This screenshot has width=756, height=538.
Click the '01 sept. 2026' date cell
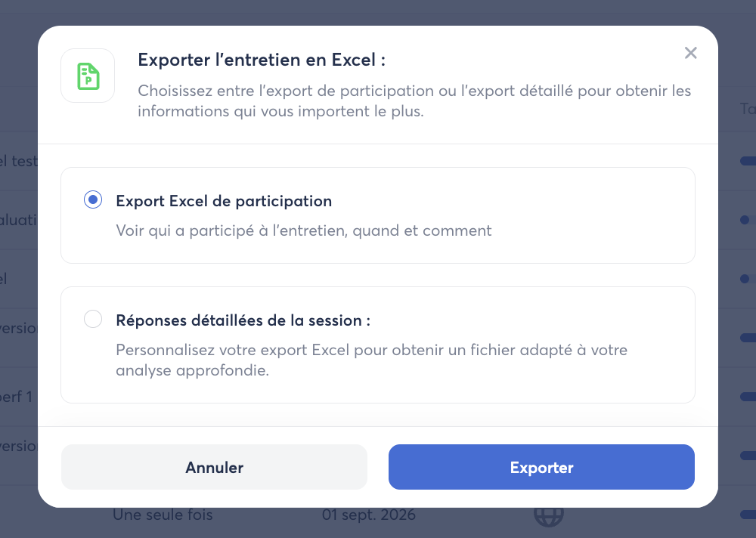point(369,515)
